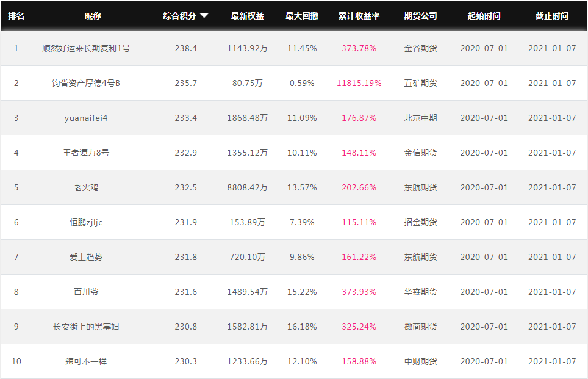
Task: Click max drawdown 13.57%
Action: tap(302, 187)
